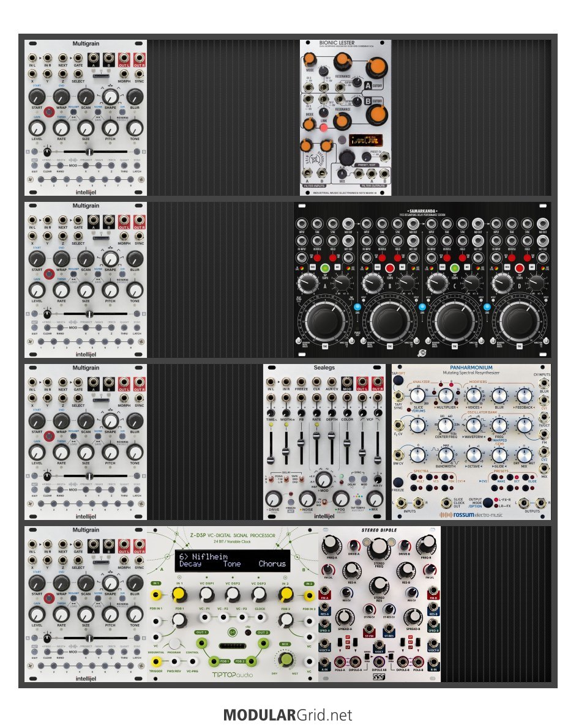Flip the Sealegs TAPE/BBD/DIGI delay switch

[301, 478]
